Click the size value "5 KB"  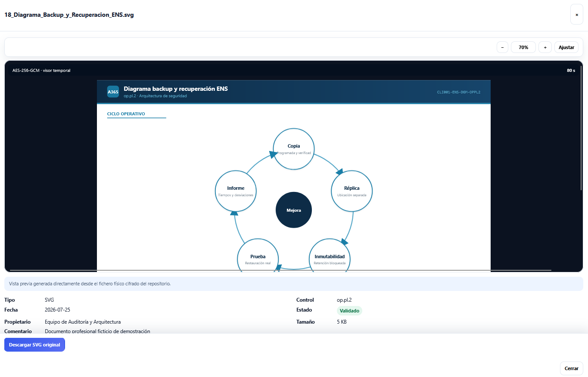(x=342, y=322)
